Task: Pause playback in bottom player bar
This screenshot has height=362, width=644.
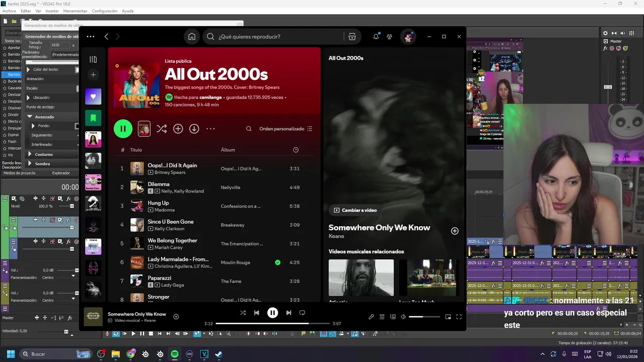Action: click(x=273, y=313)
